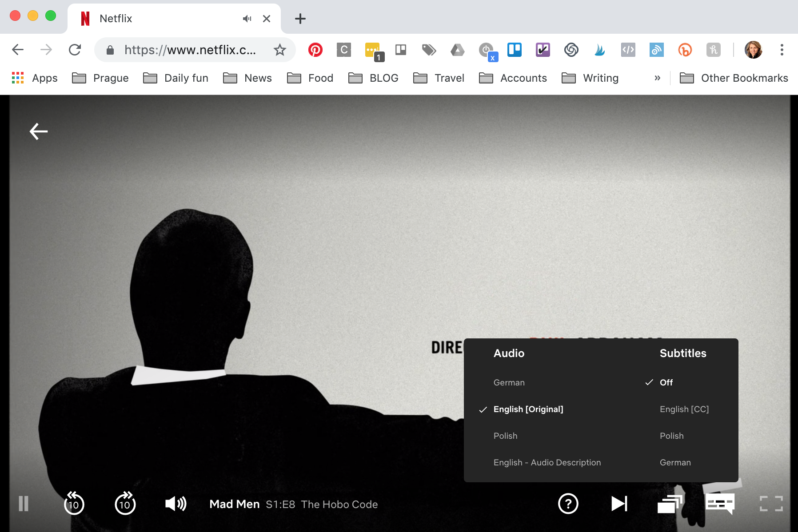Open the Accounts bookmarks folder
Screen dimensions: 798x532
(513, 78)
